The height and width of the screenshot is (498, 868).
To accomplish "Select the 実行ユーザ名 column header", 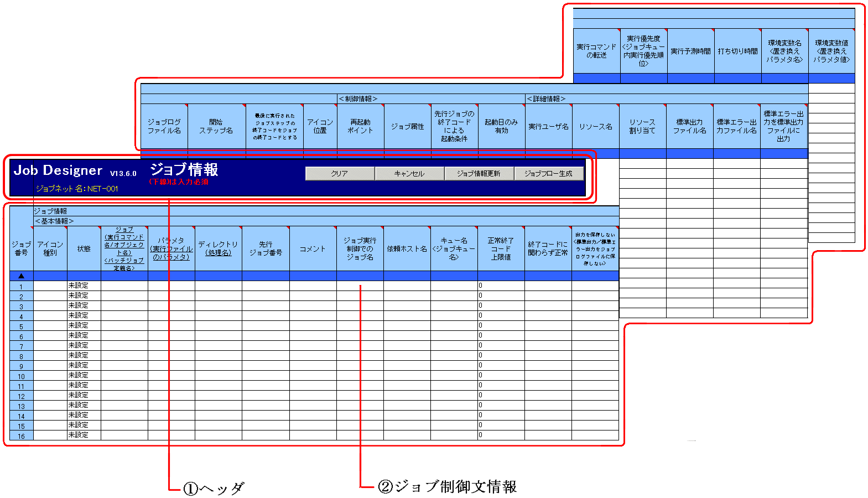I will [549, 126].
